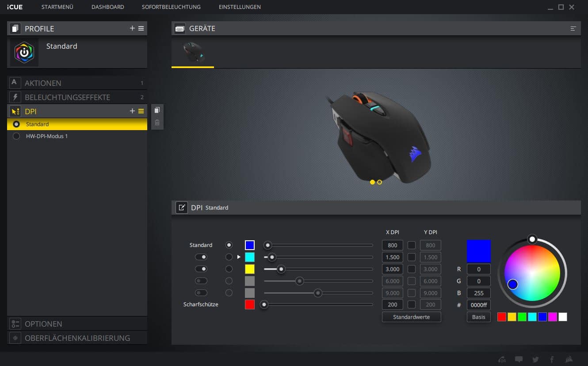This screenshot has width=588, height=366.
Task: Click the Standardwerte button
Action: [x=411, y=317]
